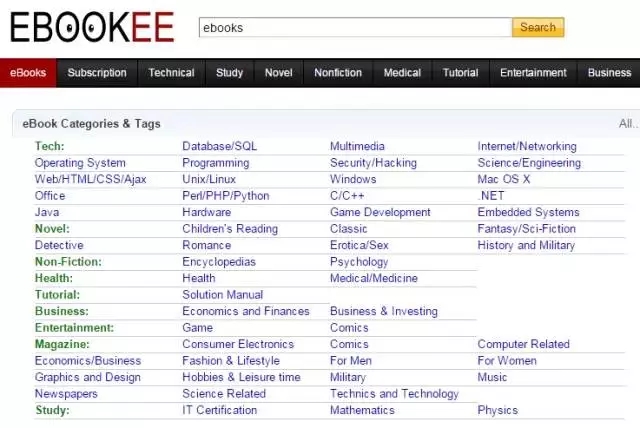Image resolution: width=640 pixels, height=428 pixels.
Task: Open the Entertainment nav tab
Action: pyautogui.click(x=533, y=73)
